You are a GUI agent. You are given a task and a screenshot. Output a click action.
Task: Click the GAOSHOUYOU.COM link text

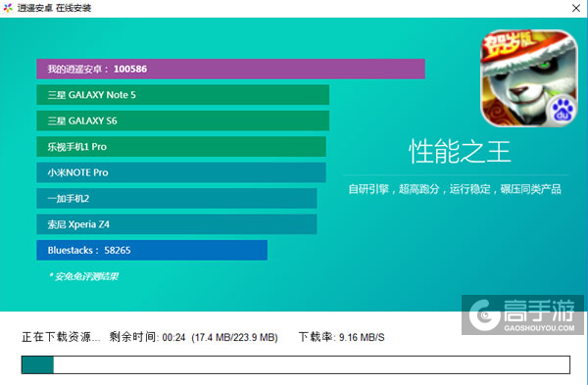(539, 328)
